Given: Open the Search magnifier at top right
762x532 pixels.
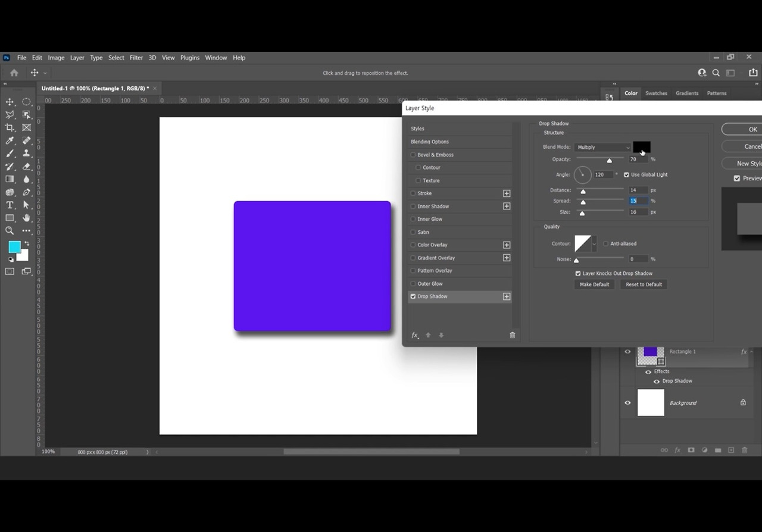Looking at the screenshot, I should coord(716,73).
